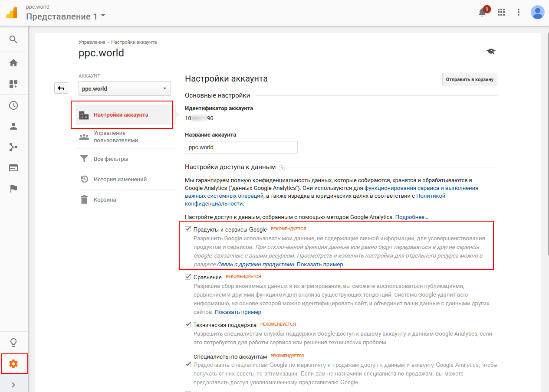This screenshot has height=392, width=549.
Task: Open Behavior reports window icon
Action: tap(13, 168)
